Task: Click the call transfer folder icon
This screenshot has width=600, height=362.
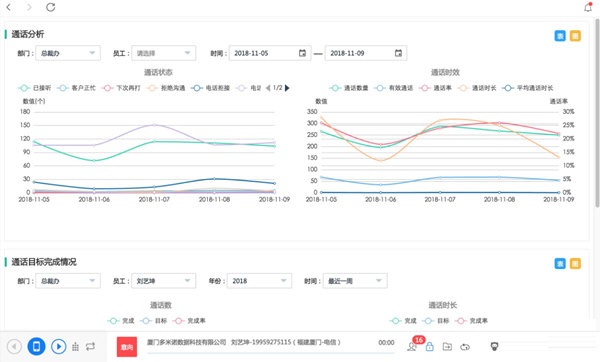Action: click(x=447, y=347)
